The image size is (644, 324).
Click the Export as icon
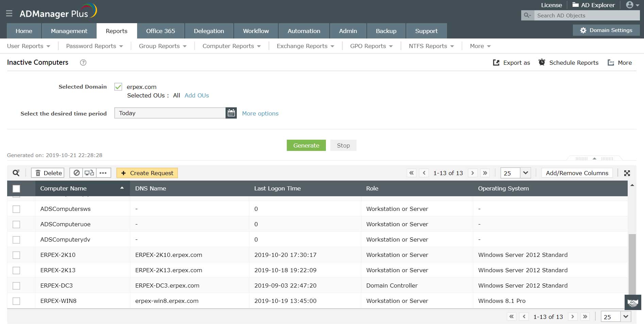[x=496, y=63]
